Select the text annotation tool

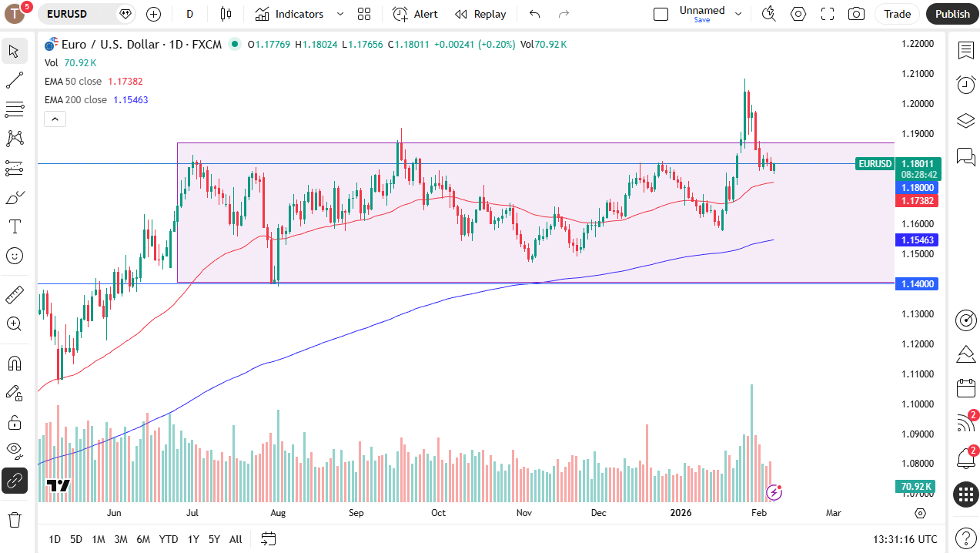click(x=14, y=226)
